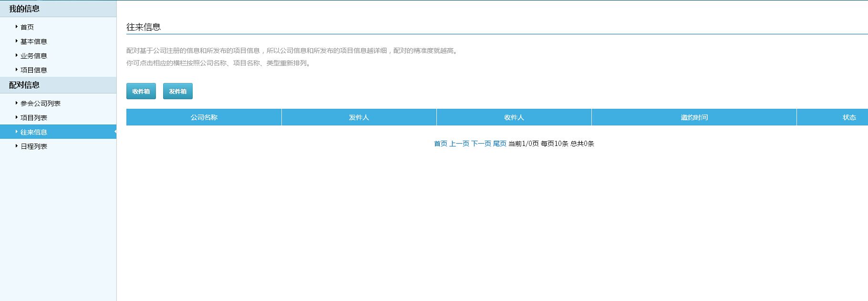The width and height of the screenshot is (868, 301).
Task: Click the 收件人 column header
Action: pos(514,117)
